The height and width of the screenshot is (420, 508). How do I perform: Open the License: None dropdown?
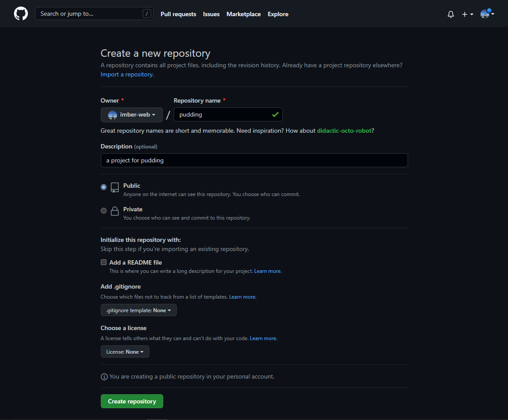click(x=125, y=351)
